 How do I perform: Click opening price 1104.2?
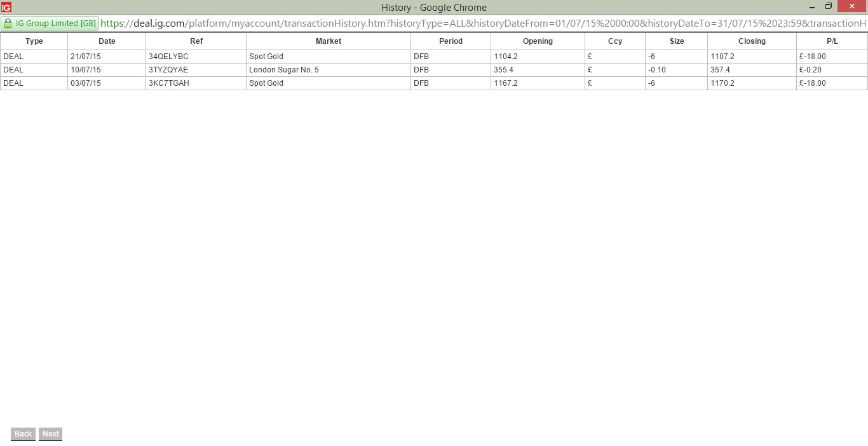[506, 57]
